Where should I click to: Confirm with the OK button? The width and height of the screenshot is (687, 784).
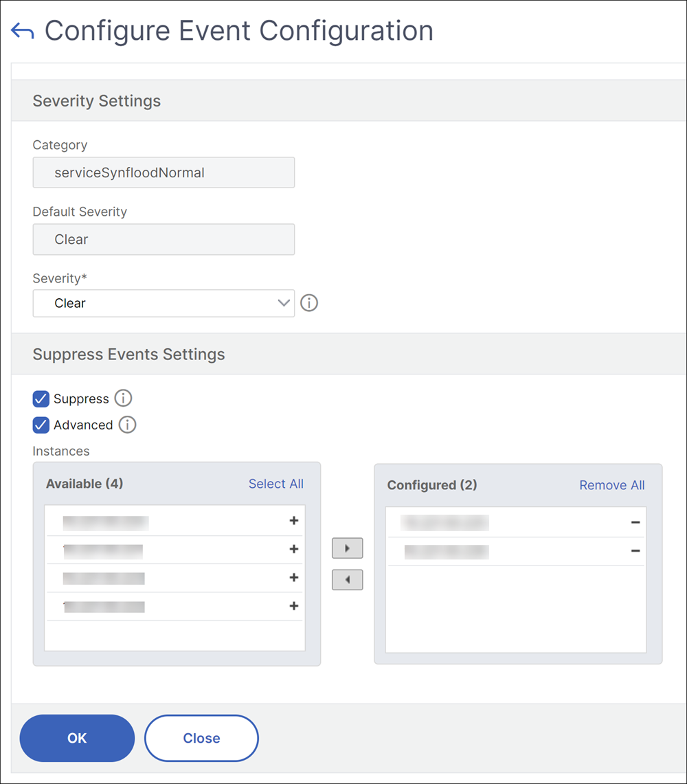click(77, 738)
